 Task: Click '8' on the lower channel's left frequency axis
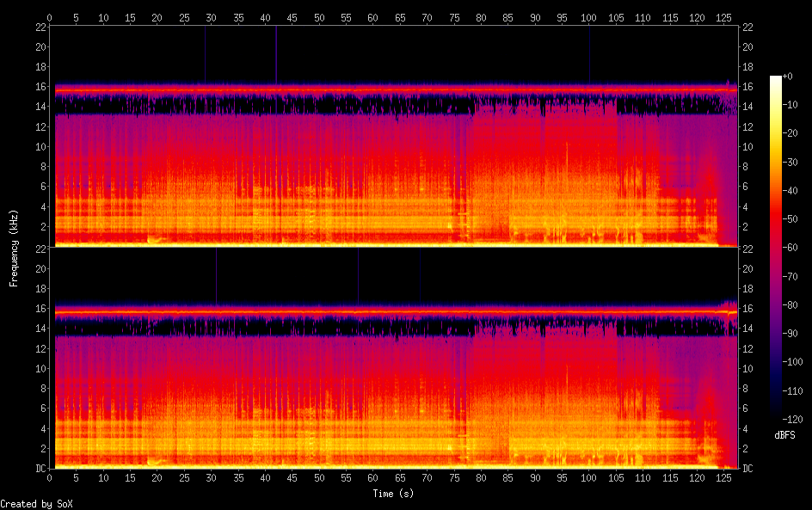(44, 389)
